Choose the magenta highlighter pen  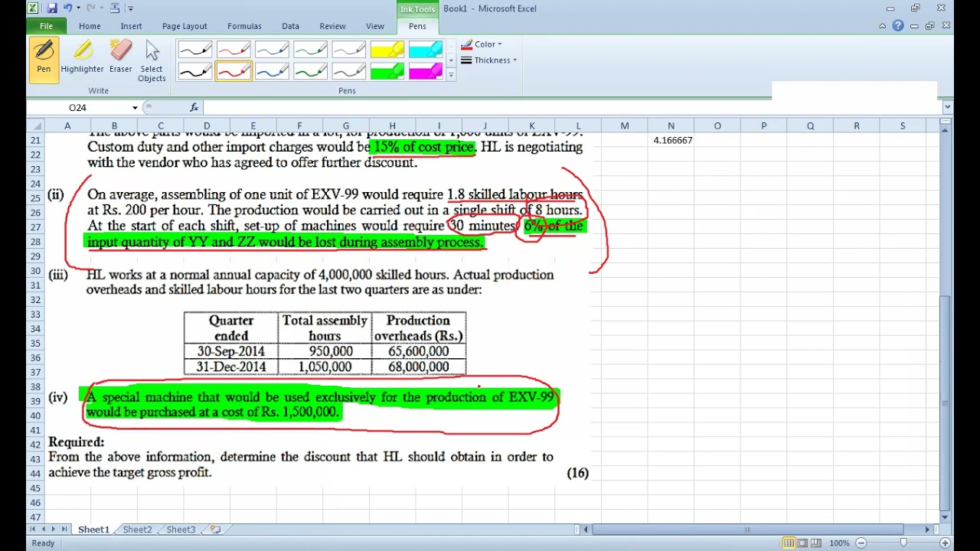click(425, 71)
